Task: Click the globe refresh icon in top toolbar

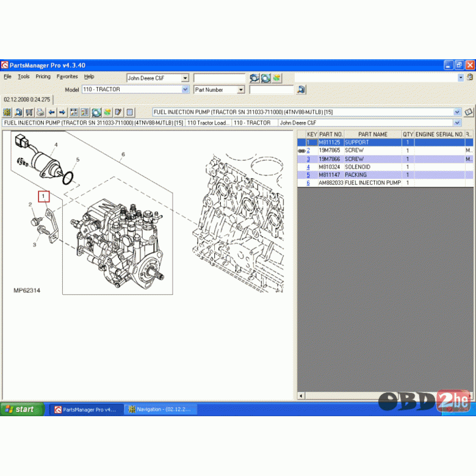Action: 265,78
